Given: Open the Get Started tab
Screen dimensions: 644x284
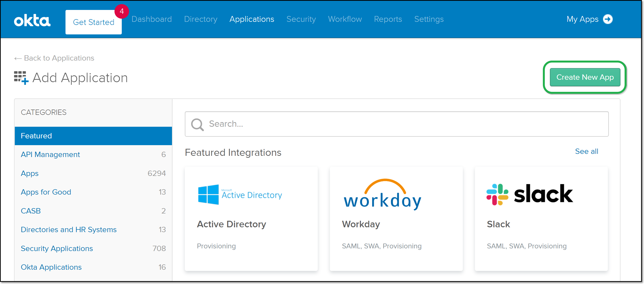Looking at the screenshot, I should 93,22.
